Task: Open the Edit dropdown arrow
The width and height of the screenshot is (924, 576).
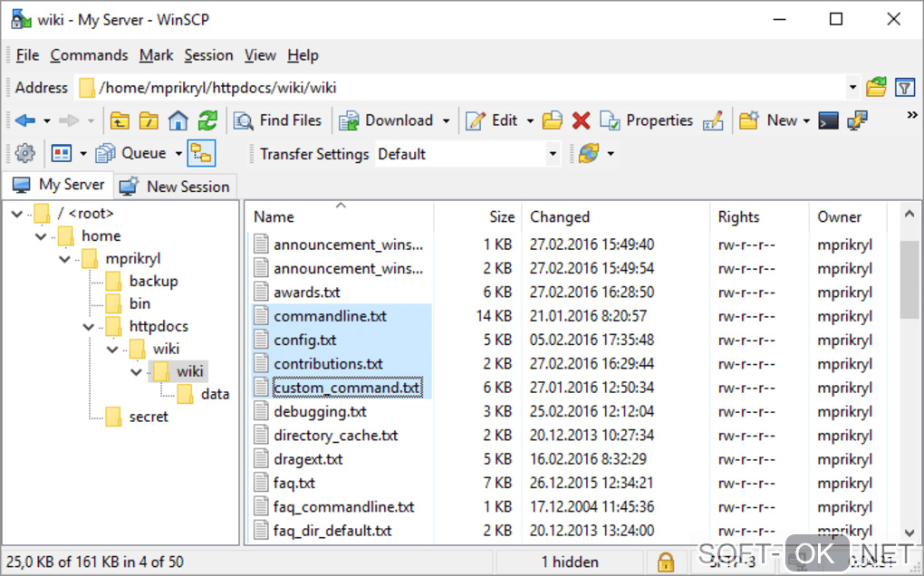Action: tap(530, 121)
